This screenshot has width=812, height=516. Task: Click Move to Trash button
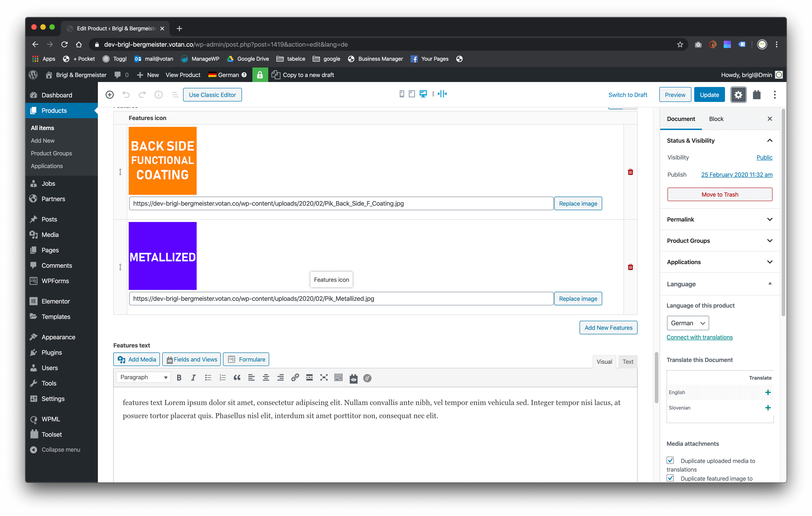tap(720, 195)
